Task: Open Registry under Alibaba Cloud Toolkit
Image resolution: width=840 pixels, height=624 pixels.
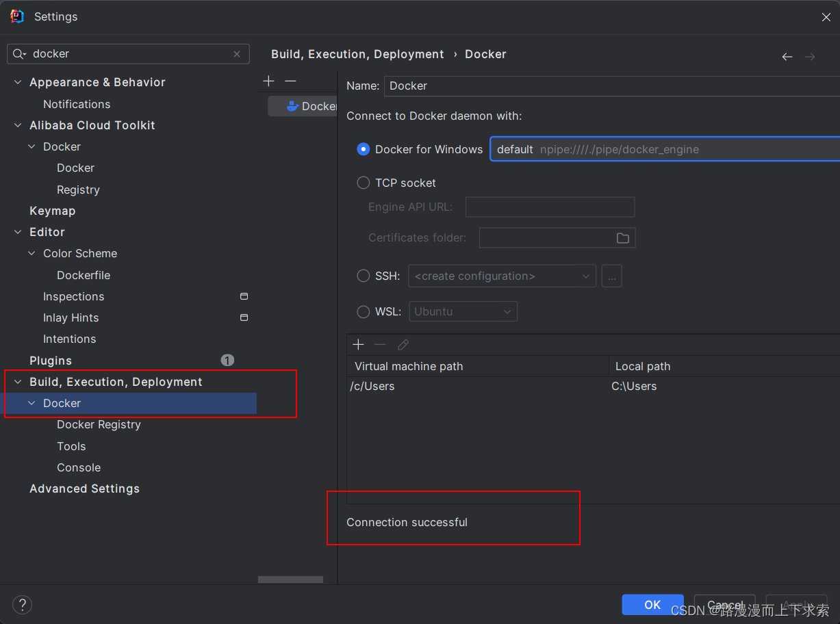Action: [78, 190]
